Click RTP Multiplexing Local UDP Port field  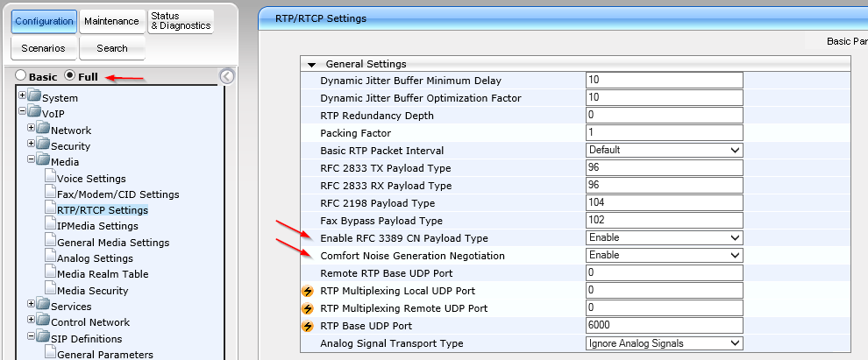(665, 290)
